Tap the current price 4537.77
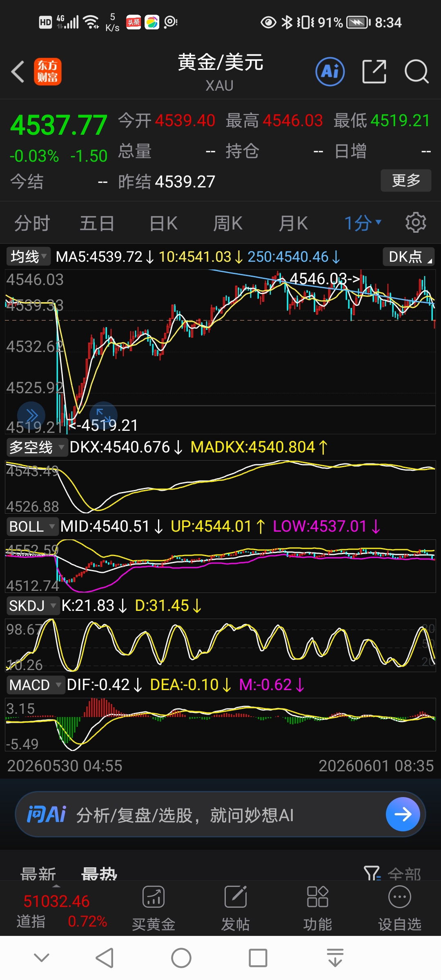 click(59, 125)
